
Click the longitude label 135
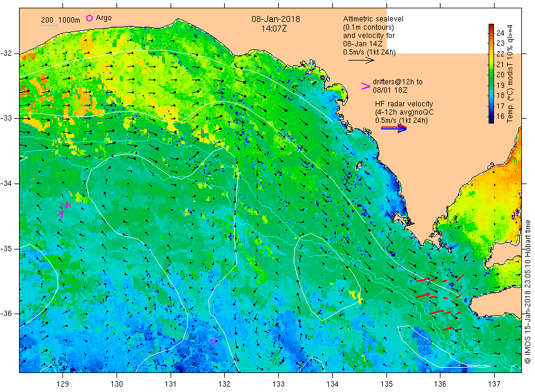click(386, 384)
